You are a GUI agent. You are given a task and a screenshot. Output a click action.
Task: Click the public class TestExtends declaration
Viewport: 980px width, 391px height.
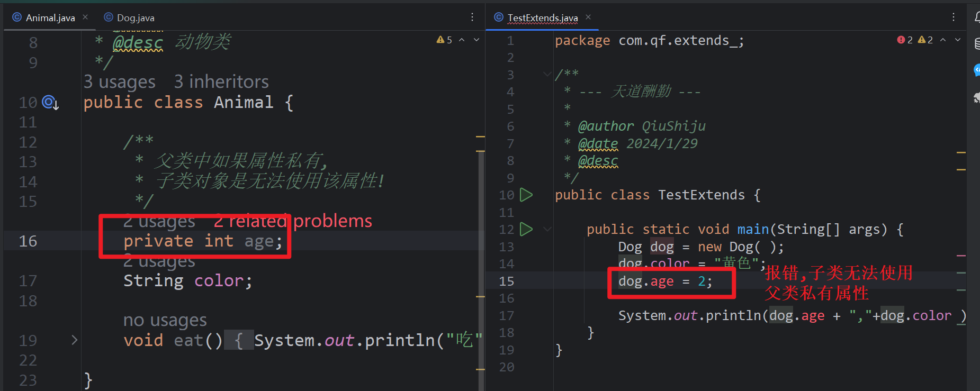pos(658,195)
